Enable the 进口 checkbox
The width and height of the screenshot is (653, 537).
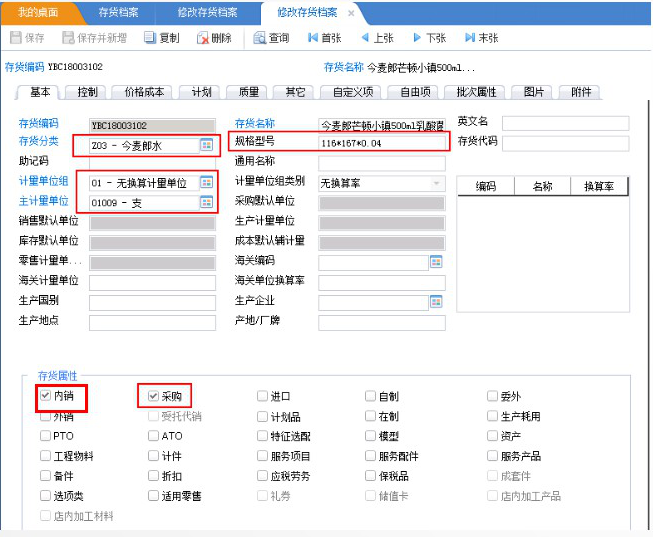(262, 396)
